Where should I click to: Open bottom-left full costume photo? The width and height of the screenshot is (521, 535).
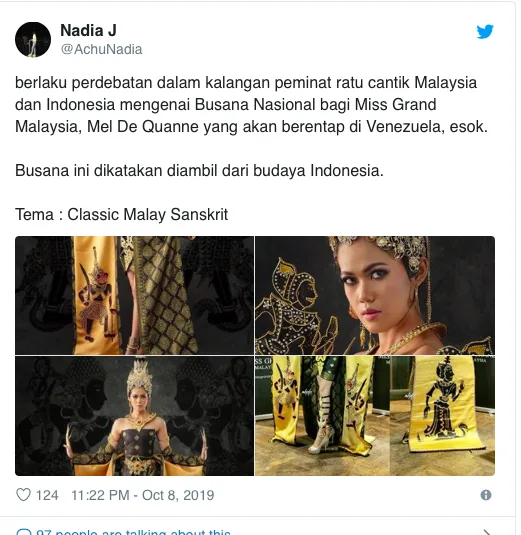click(x=134, y=416)
